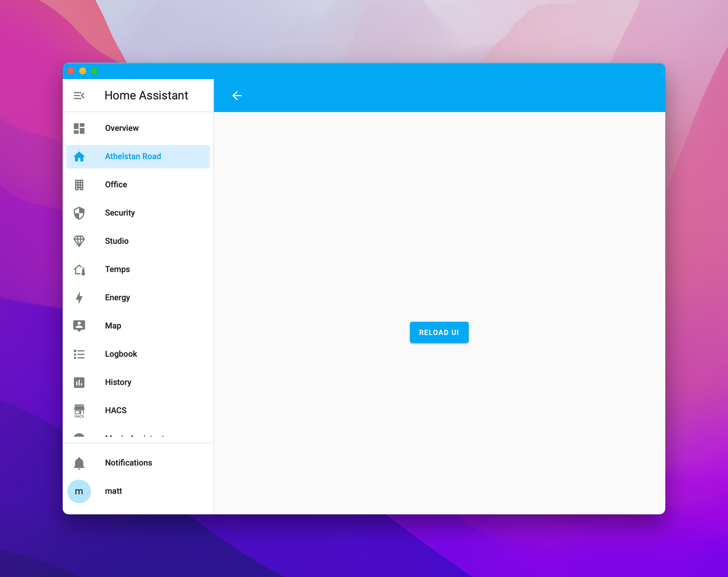Click the Studio diamond icon

click(79, 241)
